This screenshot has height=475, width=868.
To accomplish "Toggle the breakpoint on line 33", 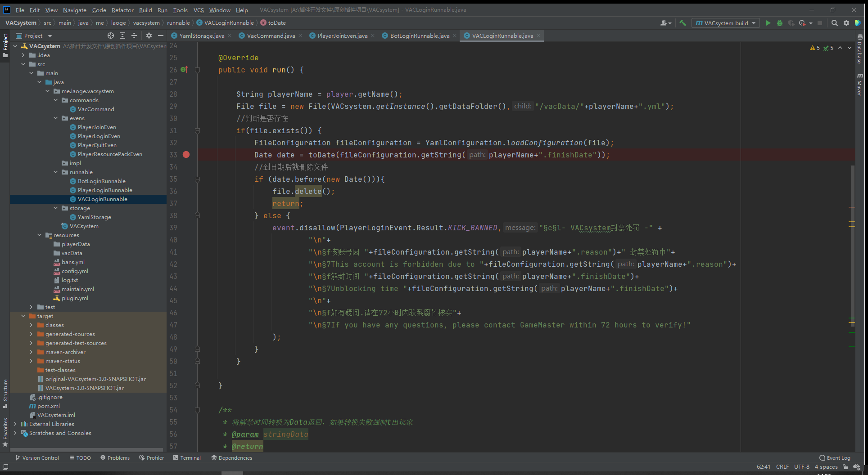I will tap(186, 155).
